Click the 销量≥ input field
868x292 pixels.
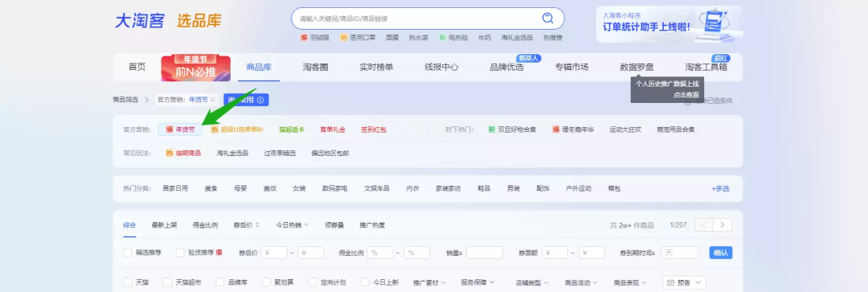485,253
